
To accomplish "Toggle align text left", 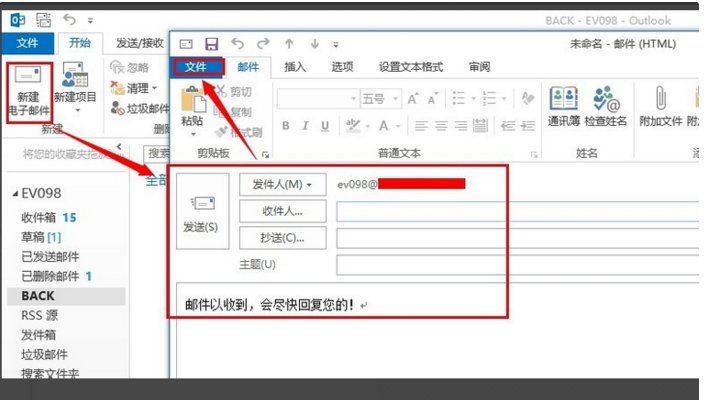I will pos(421,126).
